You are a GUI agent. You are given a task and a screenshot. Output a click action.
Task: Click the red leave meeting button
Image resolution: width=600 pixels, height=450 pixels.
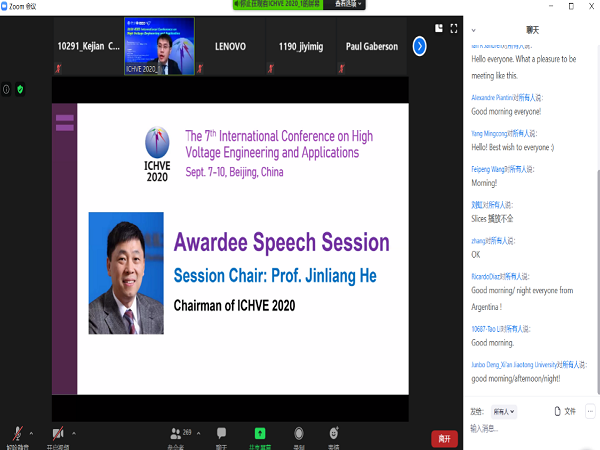[444, 438]
